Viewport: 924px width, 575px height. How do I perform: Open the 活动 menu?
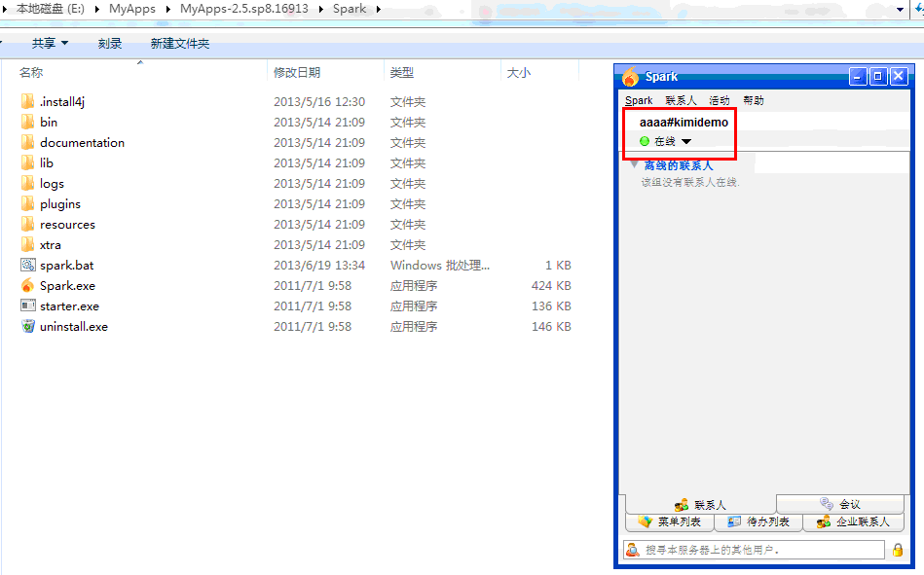(x=719, y=101)
